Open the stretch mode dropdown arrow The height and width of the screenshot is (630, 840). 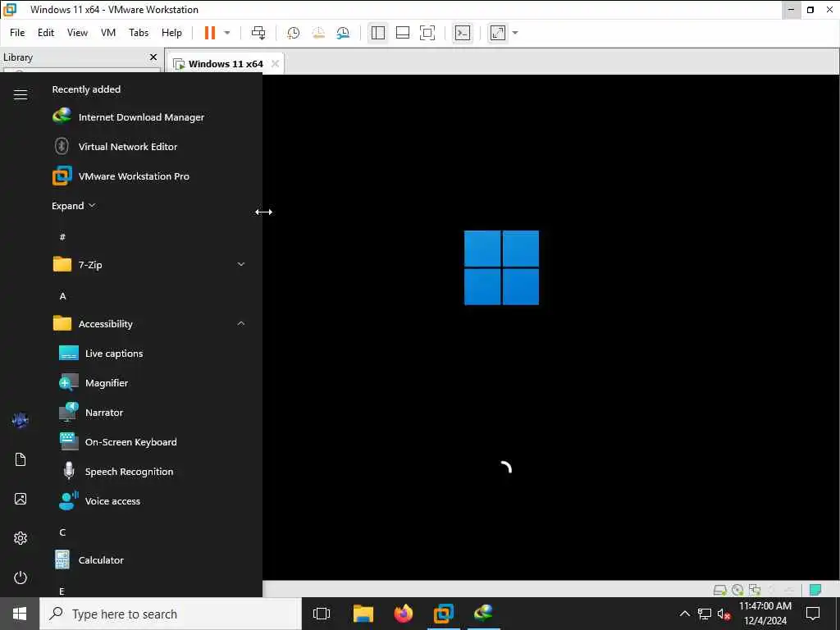(x=515, y=33)
